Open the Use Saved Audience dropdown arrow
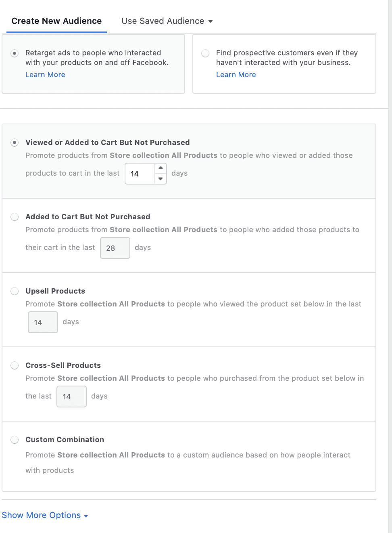This screenshot has width=392, height=533. [x=211, y=21]
